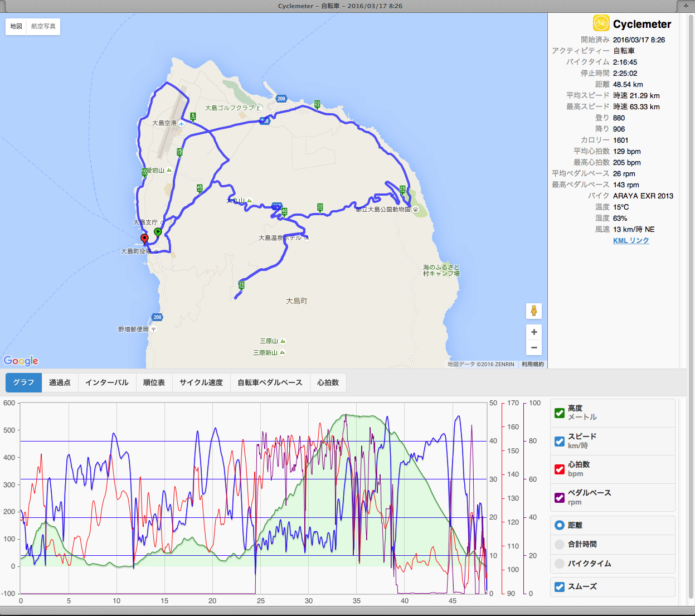
Task: Select the 距離 radio button
Action: tap(560, 525)
